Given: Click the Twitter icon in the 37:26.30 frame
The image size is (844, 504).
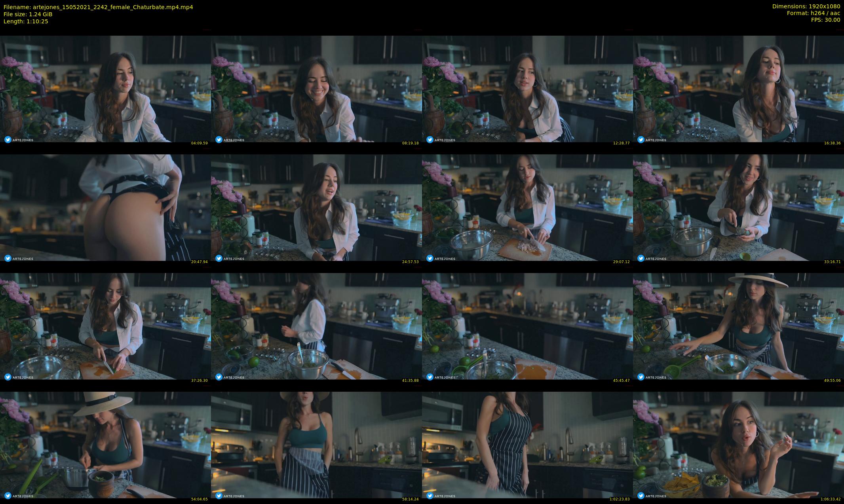Looking at the screenshot, I should coord(8,377).
